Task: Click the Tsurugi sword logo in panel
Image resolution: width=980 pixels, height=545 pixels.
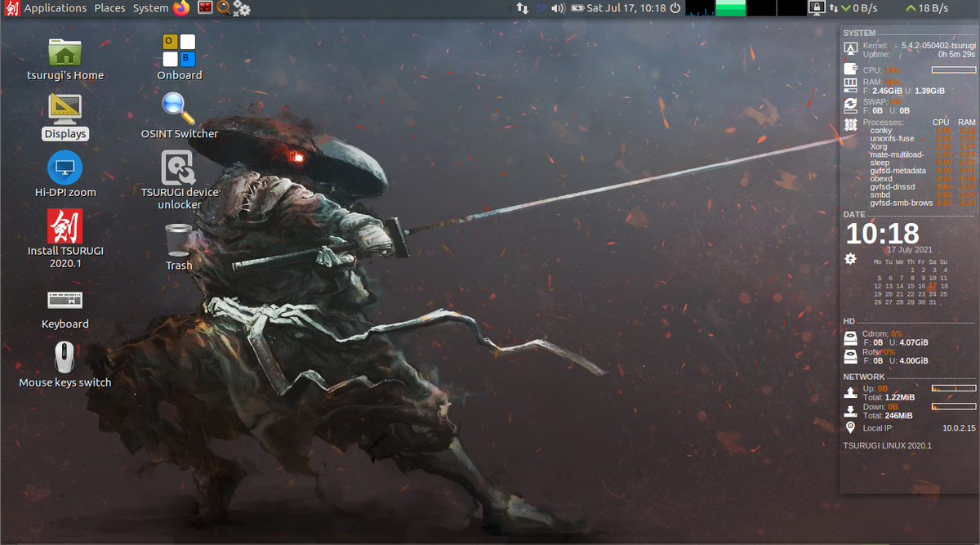Action: [x=11, y=8]
